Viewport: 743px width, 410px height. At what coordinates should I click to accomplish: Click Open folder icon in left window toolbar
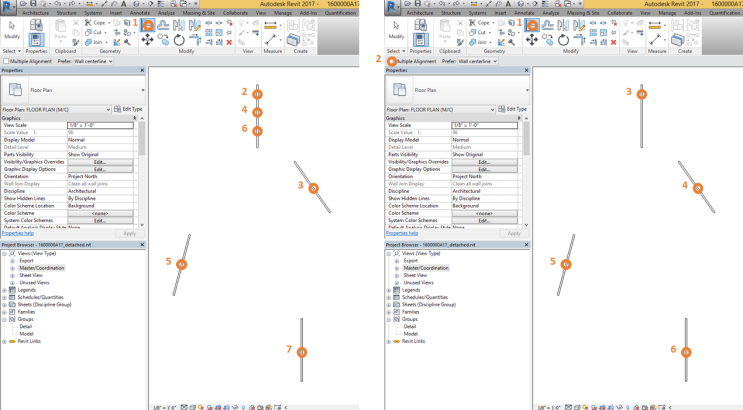coord(23,4)
